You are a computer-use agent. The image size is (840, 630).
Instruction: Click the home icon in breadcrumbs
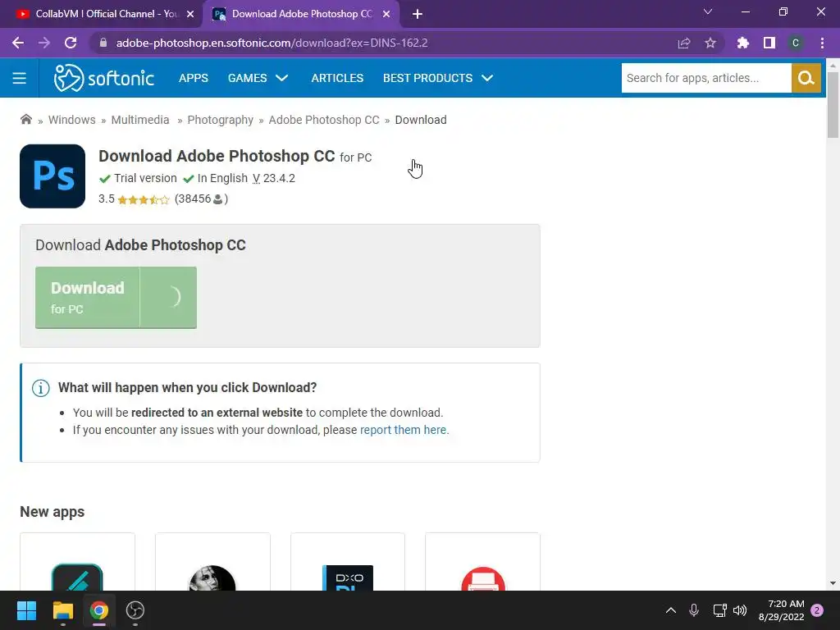click(25, 120)
